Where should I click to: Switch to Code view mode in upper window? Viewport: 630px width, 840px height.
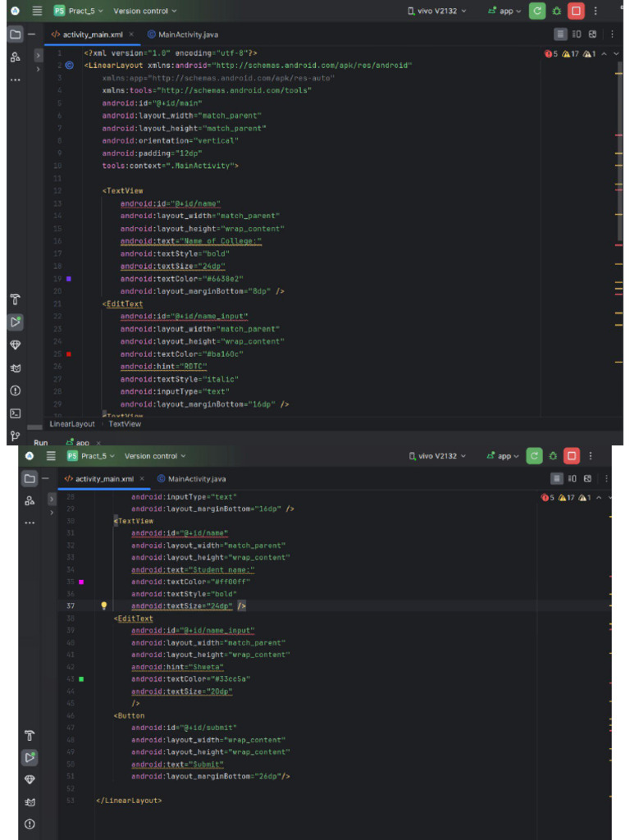pos(560,34)
